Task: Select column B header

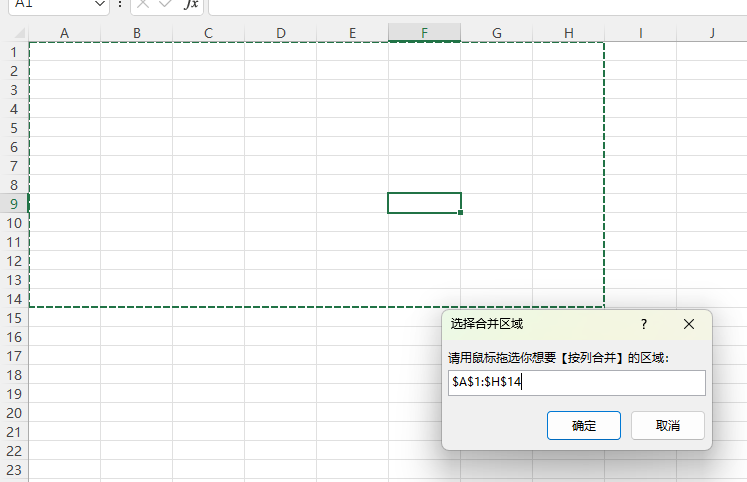Action: click(137, 33)
